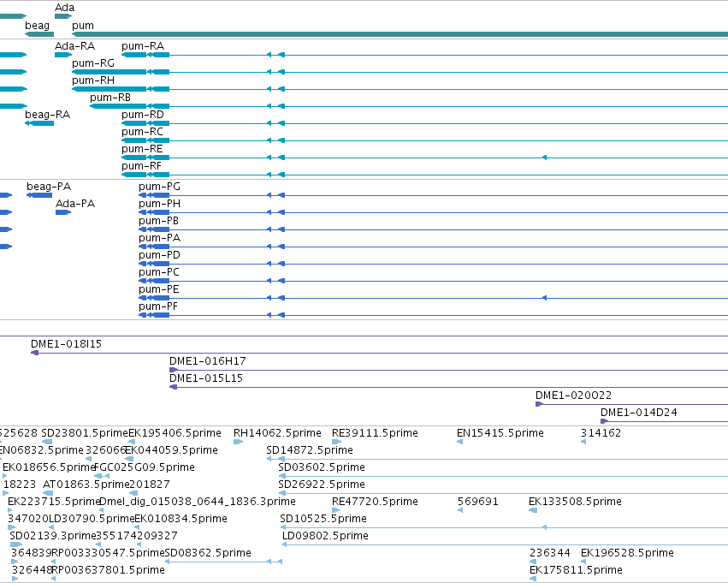Image resolution: width=728 pixels, height=583 pixels.
Task: Select pum-RD transcript label
Action: click(x=143, y=114)
